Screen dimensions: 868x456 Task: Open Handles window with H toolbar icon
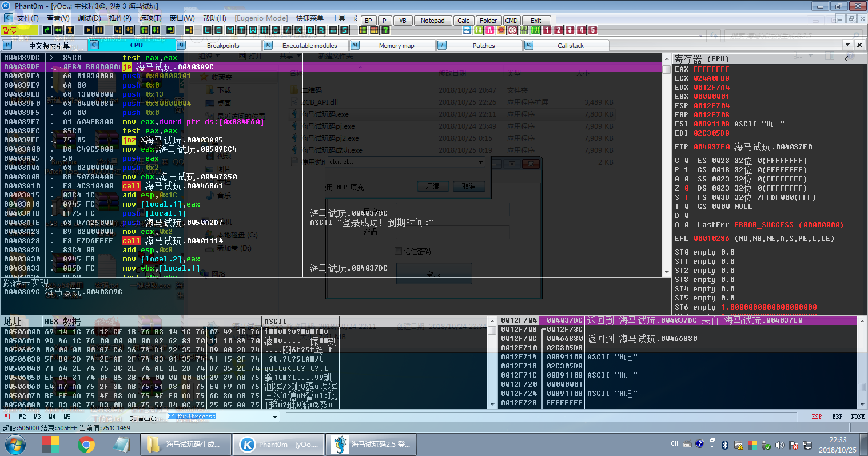(264, 30)
